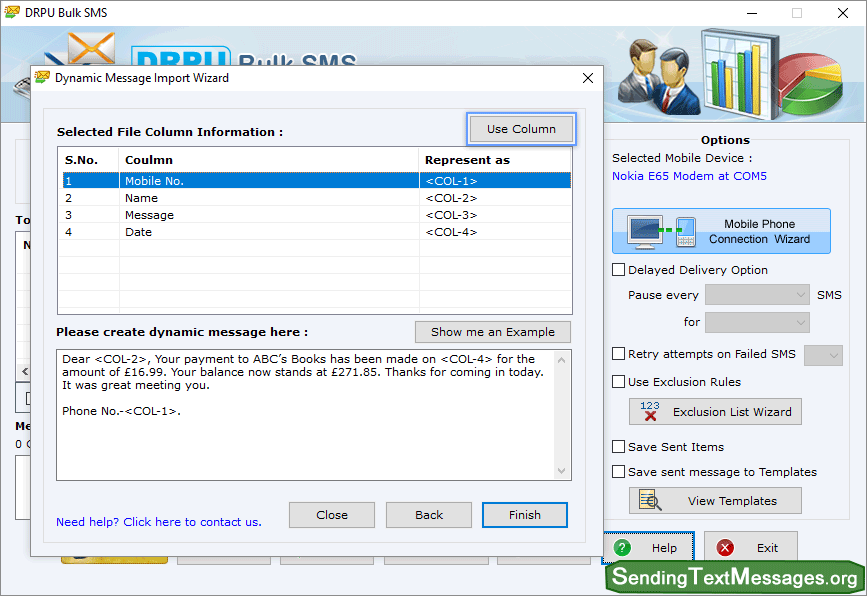Open the 'Need help? Click here' link

tap(159, 522)
